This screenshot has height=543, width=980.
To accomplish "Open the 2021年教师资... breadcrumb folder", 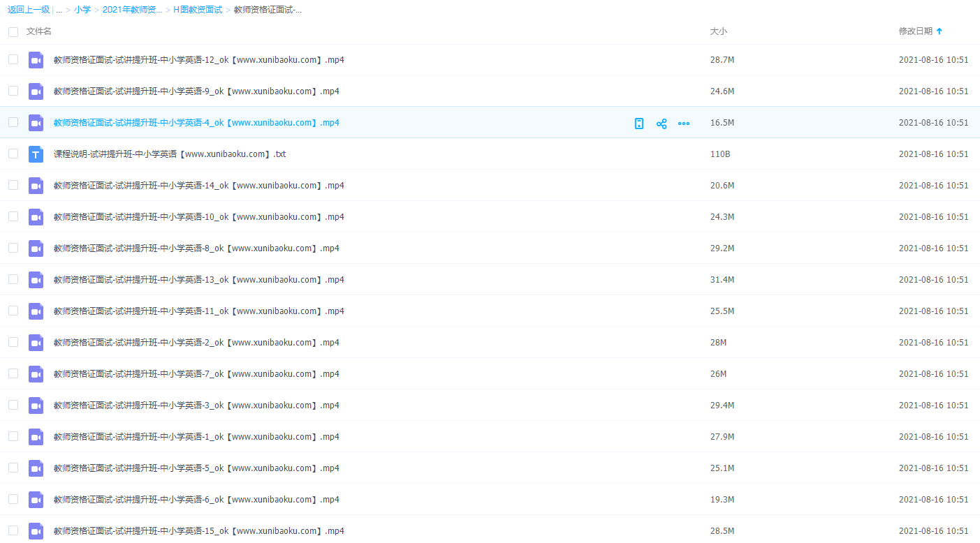I will pos(132,10).
